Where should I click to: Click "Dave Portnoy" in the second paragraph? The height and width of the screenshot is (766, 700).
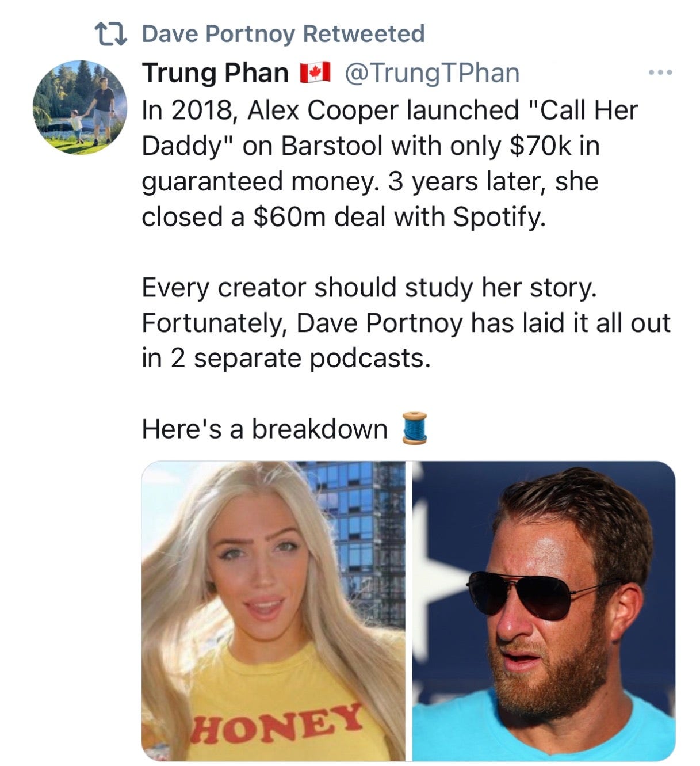379,323
